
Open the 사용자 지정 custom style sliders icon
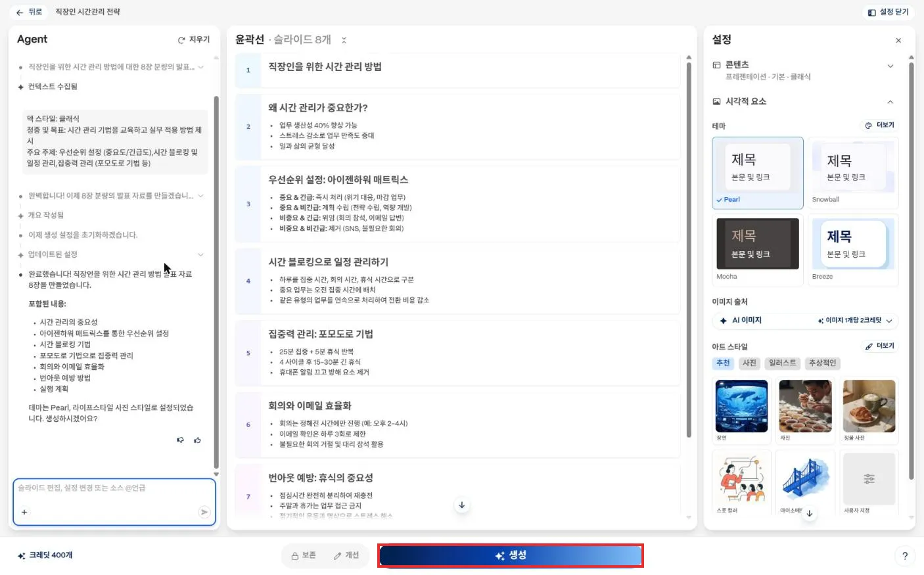869,479
